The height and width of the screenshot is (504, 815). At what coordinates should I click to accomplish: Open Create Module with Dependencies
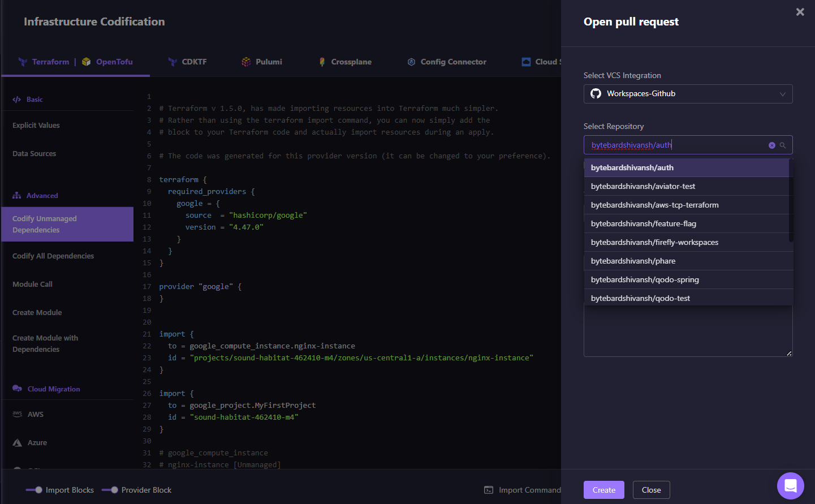[x=45, y=344]
